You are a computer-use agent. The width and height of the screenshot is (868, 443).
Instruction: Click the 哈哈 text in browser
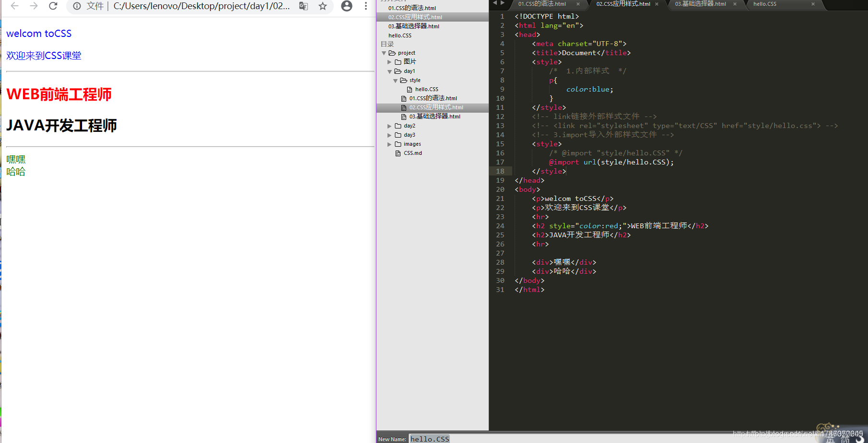pos(16,172)
